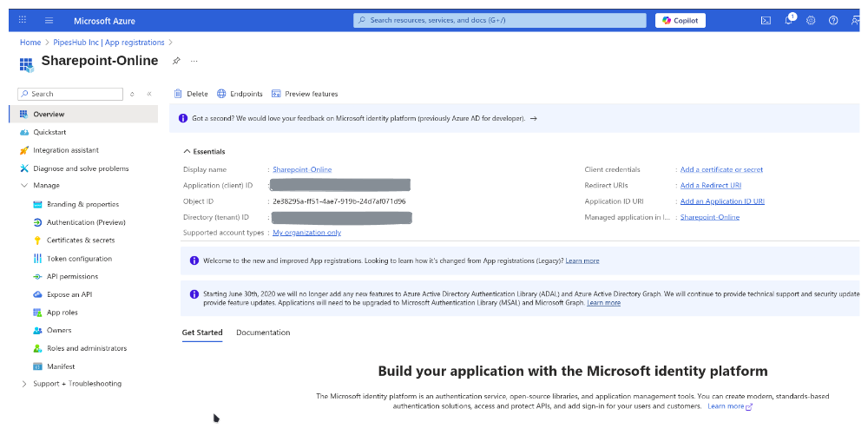Open Branding & properties
This screenshot has height=435, width=868.
(x=82, y=204)
